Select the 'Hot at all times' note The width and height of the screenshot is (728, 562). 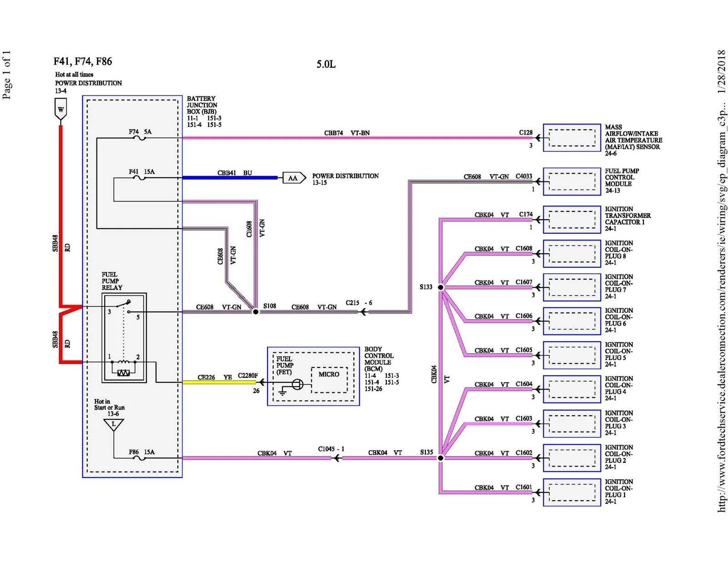point(74,74)
